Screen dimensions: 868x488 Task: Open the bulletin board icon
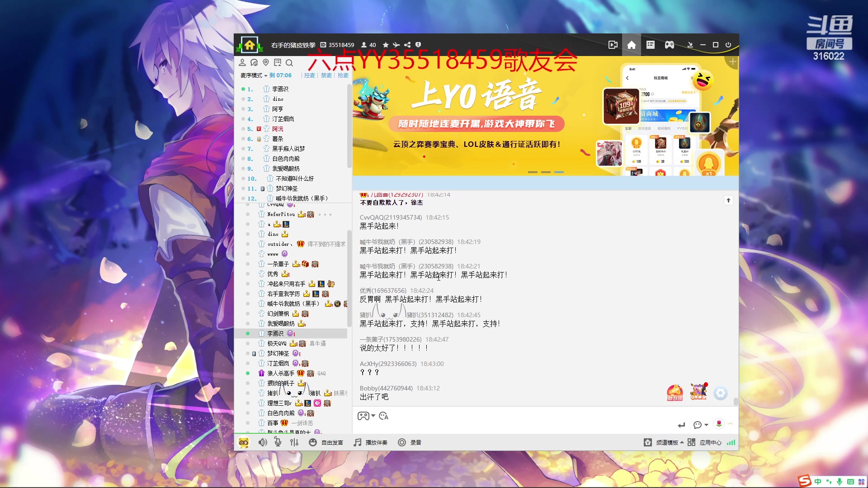278,63
